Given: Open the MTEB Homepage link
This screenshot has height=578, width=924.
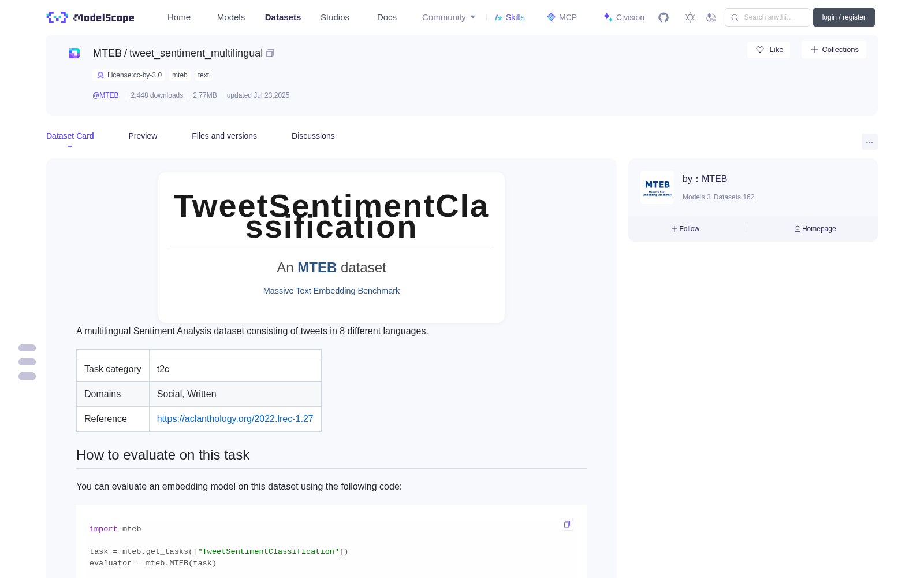Looking at the screenshot, I should point(815,229).
